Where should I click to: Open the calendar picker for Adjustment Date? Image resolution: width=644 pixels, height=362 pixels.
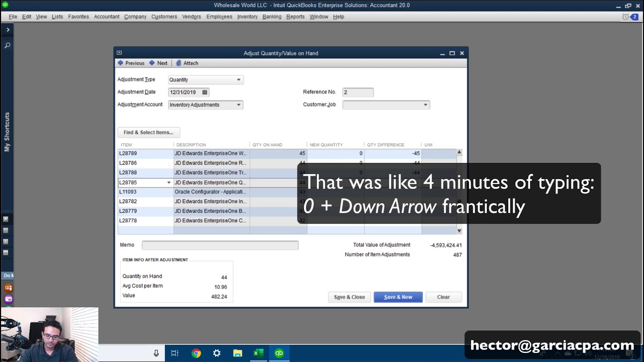tap(204, 93)
